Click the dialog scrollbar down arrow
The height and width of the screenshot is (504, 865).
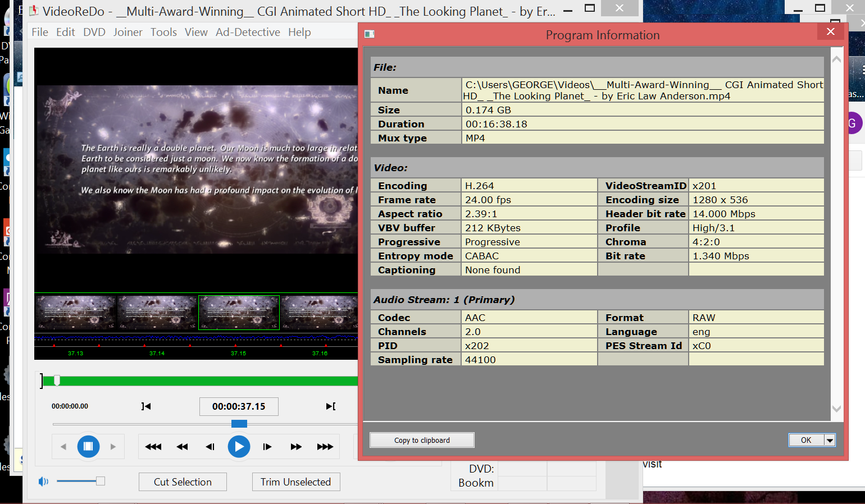pos(836,409)
